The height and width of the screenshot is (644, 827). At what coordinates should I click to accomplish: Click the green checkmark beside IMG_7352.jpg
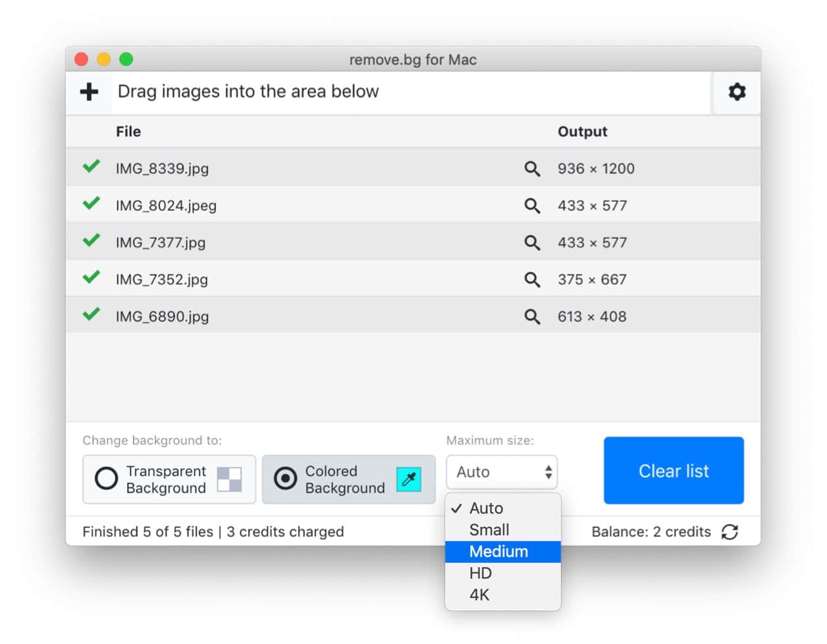tap(92, 277)
